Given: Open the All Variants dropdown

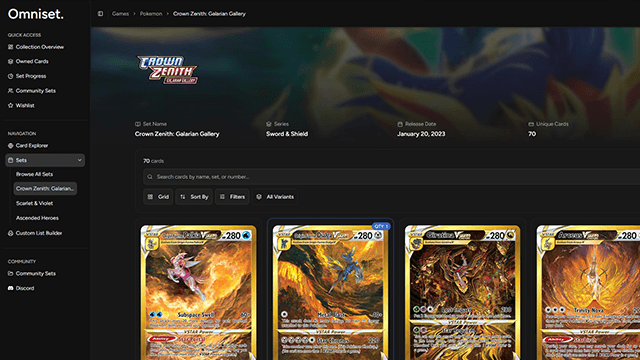Looking at the screenshot, I should (275, 197).
